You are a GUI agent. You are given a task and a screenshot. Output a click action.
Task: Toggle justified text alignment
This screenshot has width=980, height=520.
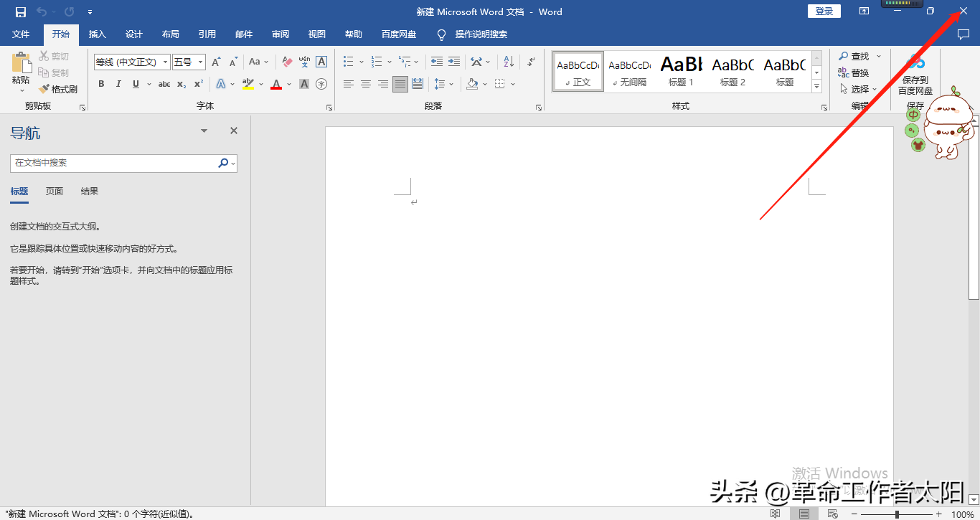pos(400,84)
